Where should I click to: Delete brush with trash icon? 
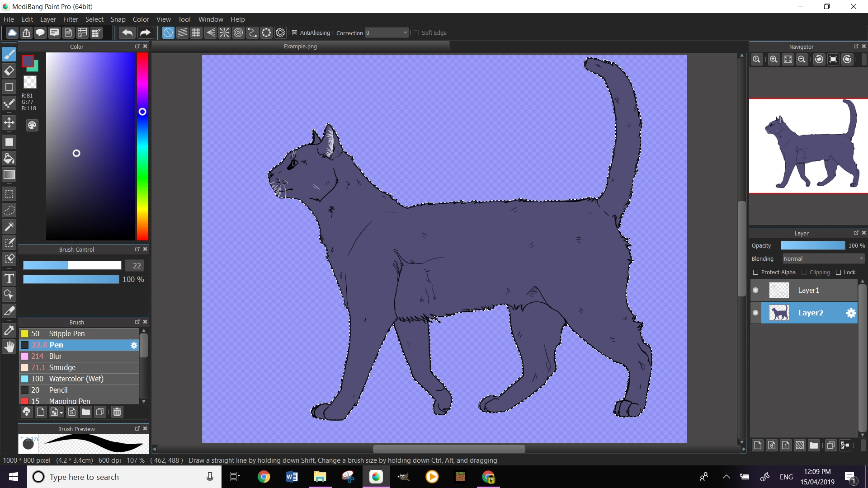[117, 412]
